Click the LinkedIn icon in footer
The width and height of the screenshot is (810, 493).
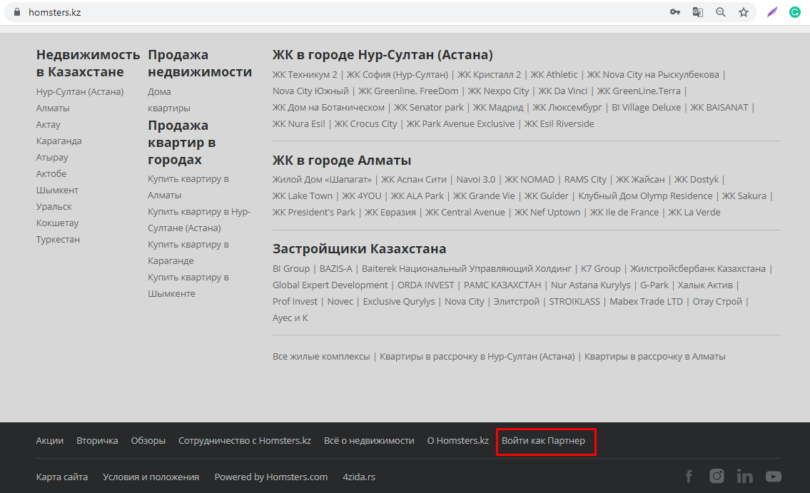point(744,477)
